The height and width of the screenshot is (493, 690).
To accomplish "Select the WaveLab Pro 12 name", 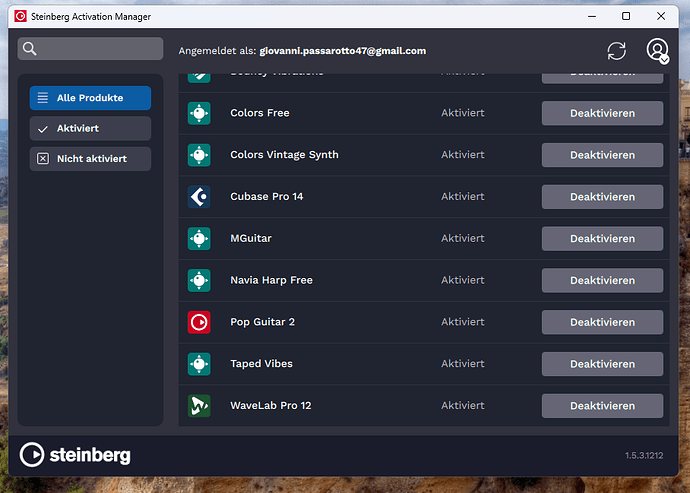I will tap(271, 406).
